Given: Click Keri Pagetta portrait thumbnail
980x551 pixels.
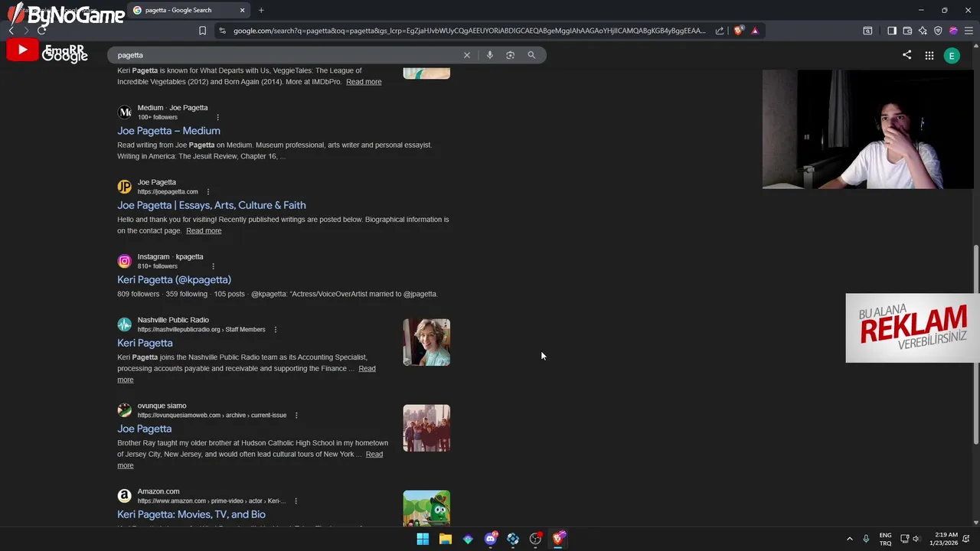Looking at the screenshot, I should point(426,342).
